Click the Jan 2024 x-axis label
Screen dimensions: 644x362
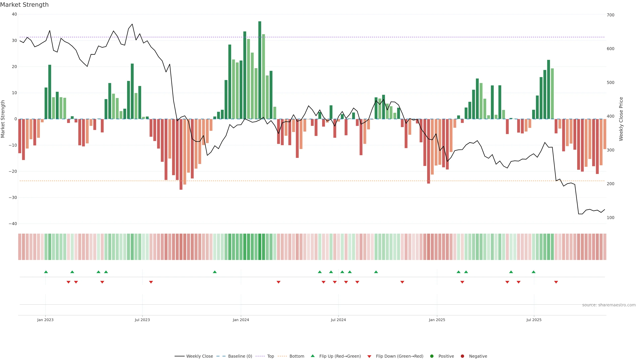241,320
